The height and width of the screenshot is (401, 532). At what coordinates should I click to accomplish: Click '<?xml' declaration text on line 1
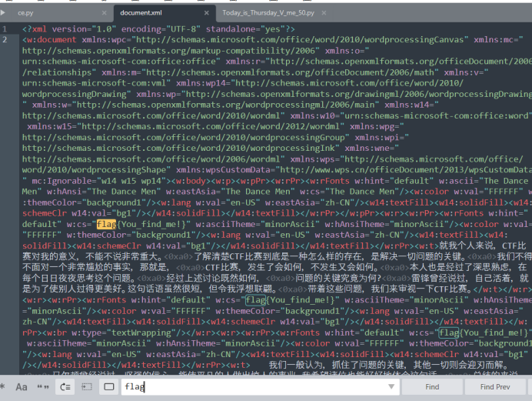pos(35,29)
